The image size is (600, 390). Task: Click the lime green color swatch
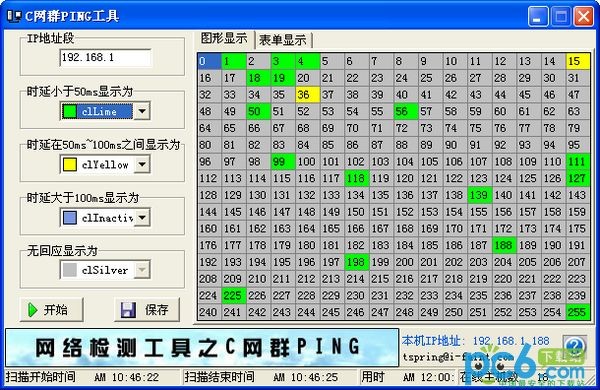(x=70, y=112)
